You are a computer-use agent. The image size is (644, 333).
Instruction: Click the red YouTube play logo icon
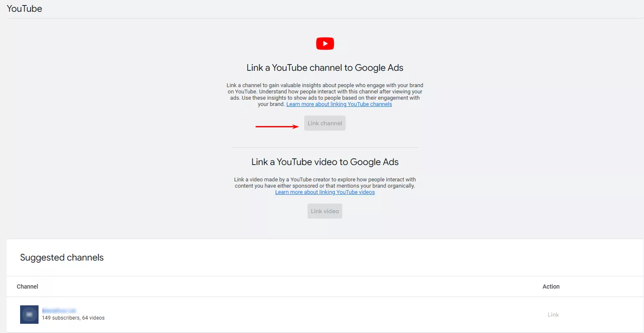[325, 43]
